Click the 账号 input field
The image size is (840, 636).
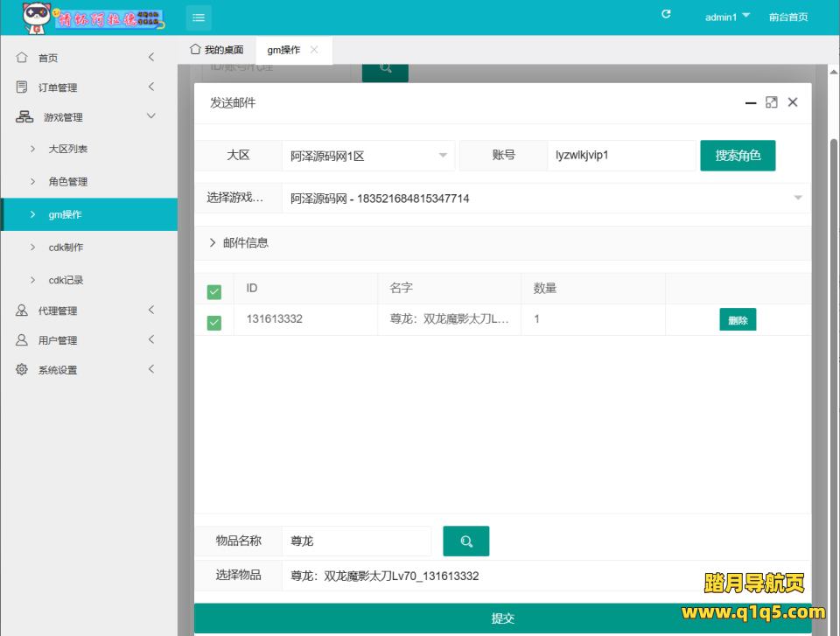coord(621,156)
